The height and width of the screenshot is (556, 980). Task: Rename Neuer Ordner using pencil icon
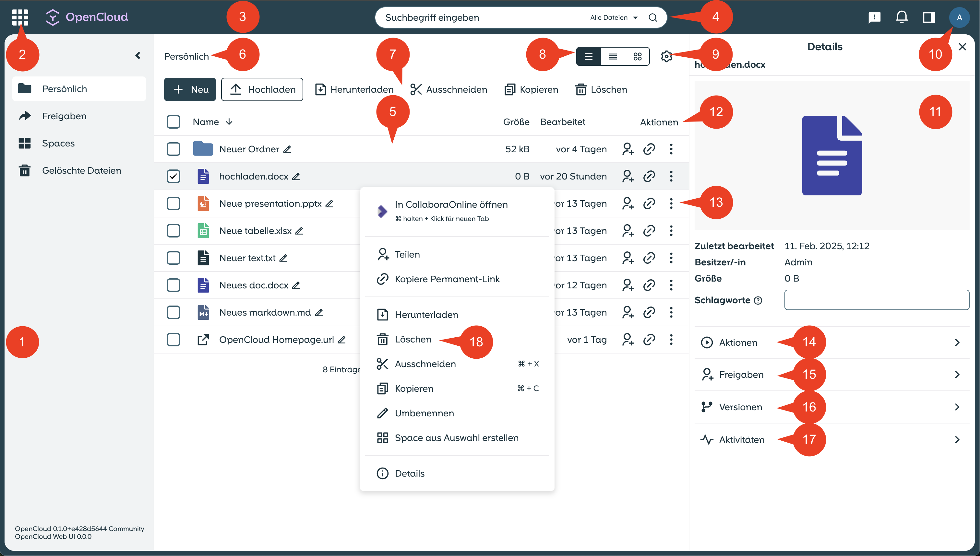click(x=287, y=149)
